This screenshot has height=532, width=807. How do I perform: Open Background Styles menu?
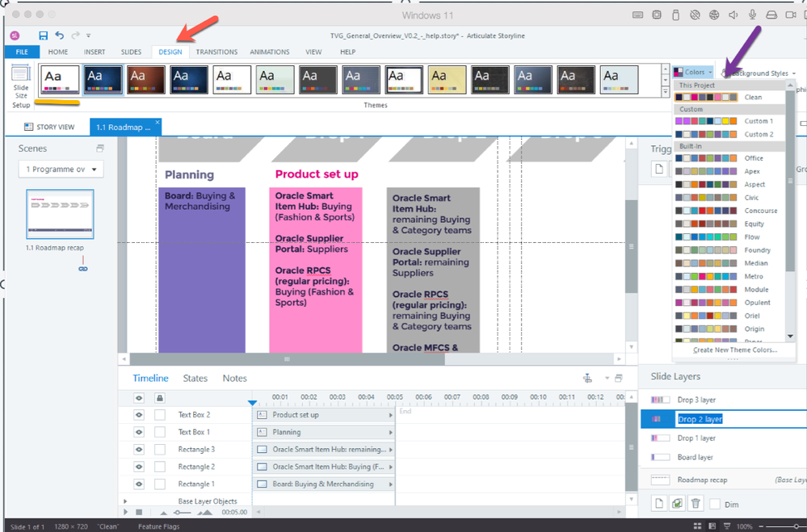(x=759, y=73)
